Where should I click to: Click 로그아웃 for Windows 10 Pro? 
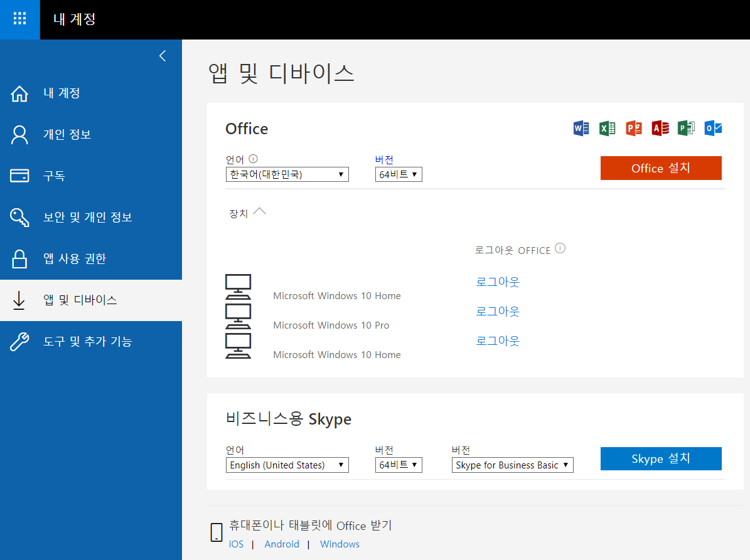[x=498, y=312]
